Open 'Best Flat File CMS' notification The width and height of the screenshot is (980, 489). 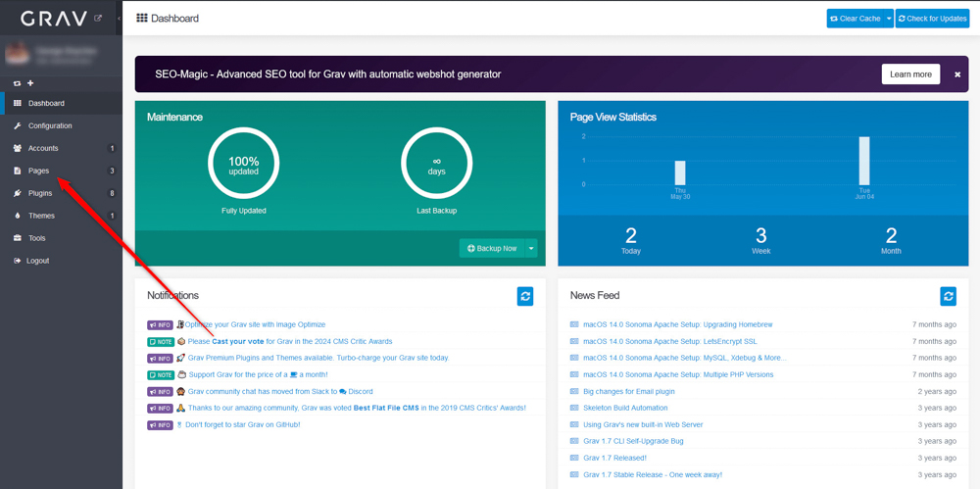[x=357, y=408]
